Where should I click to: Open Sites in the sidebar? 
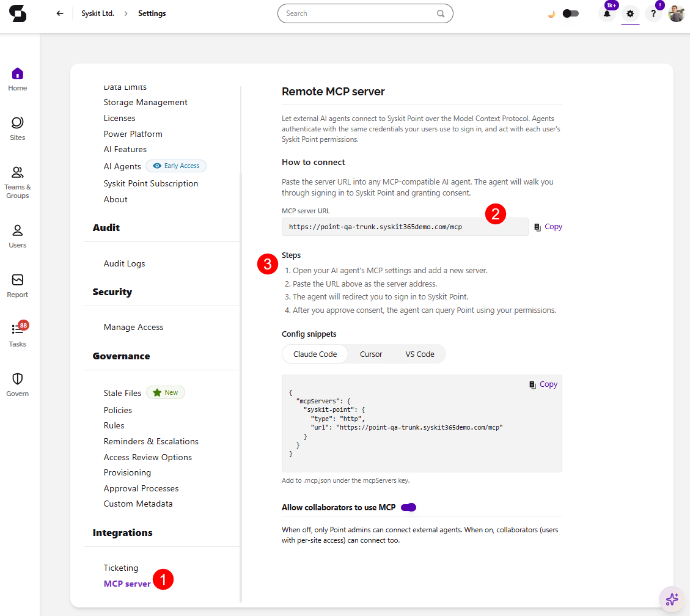(x=18, y=128)
